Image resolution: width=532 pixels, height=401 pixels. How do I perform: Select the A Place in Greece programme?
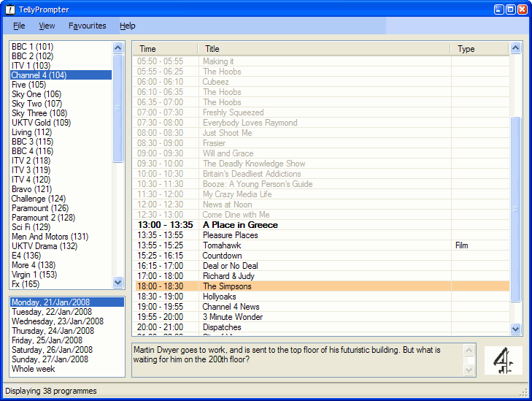321,225
